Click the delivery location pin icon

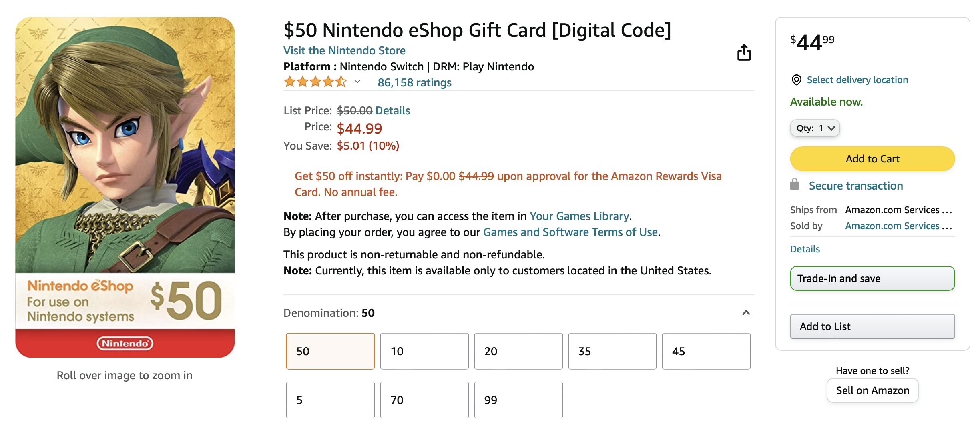click(796, 80)
